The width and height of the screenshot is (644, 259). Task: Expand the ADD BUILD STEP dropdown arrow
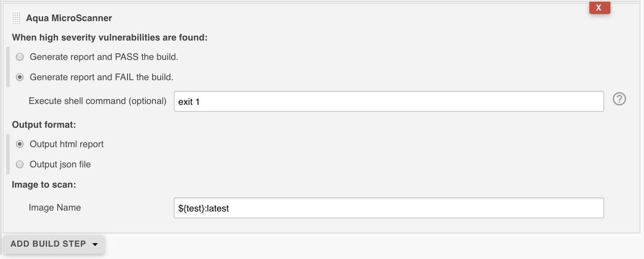point(95,244)
